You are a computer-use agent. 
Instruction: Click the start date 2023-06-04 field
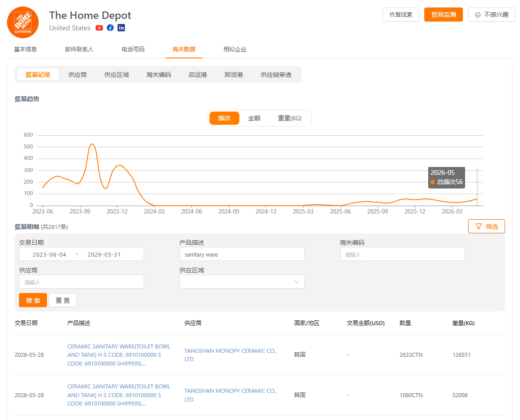[x=50, y=254]
